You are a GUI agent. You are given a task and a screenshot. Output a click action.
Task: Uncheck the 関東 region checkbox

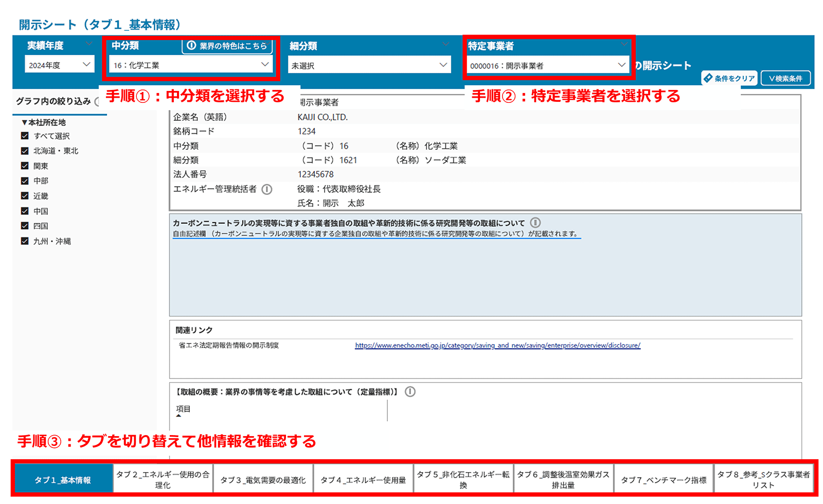pos(25,166)
